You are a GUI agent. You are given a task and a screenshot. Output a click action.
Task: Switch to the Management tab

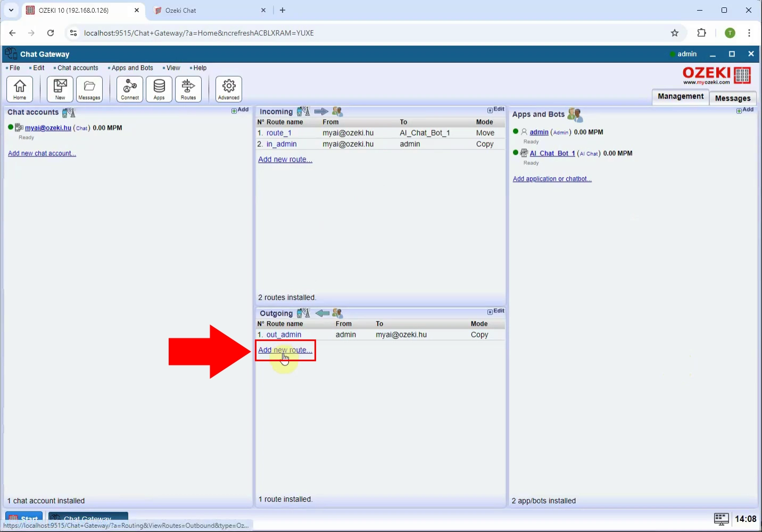tap(681, 96)
